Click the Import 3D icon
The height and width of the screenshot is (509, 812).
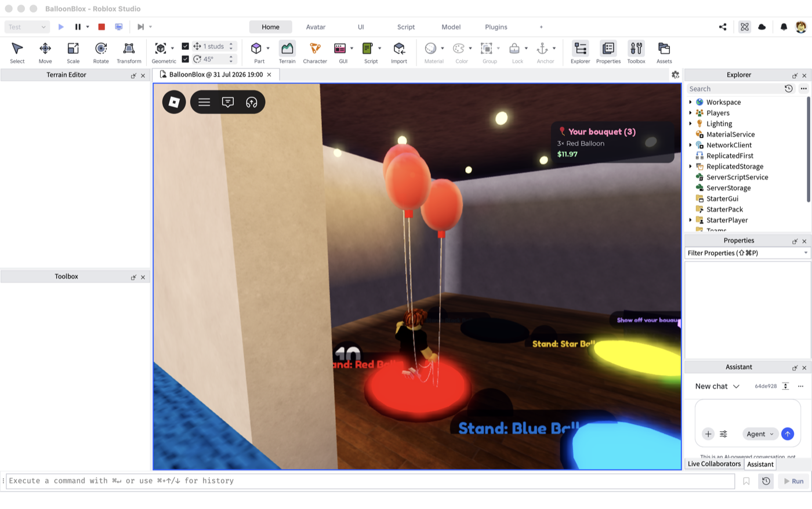click(x=399, y=49)
